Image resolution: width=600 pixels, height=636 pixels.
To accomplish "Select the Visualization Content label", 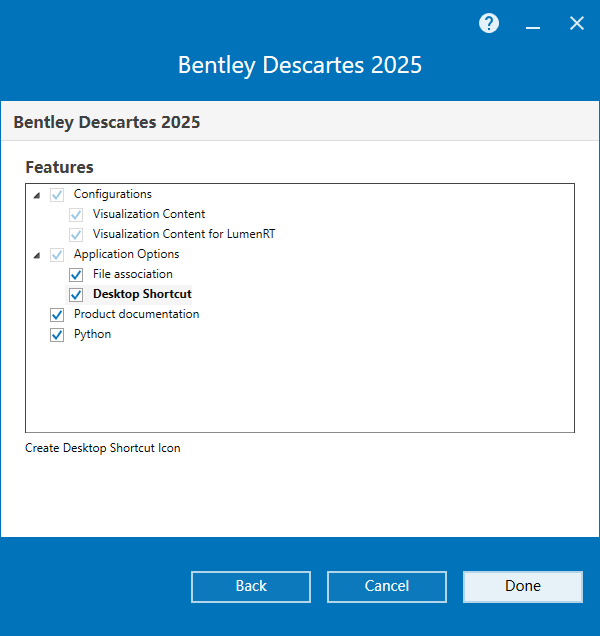I will tap(149, 214).
